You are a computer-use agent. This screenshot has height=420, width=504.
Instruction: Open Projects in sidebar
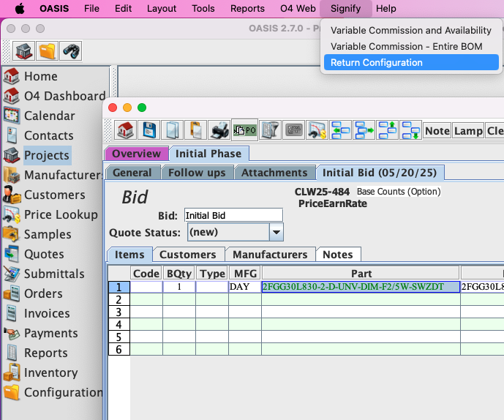point(37,155)
